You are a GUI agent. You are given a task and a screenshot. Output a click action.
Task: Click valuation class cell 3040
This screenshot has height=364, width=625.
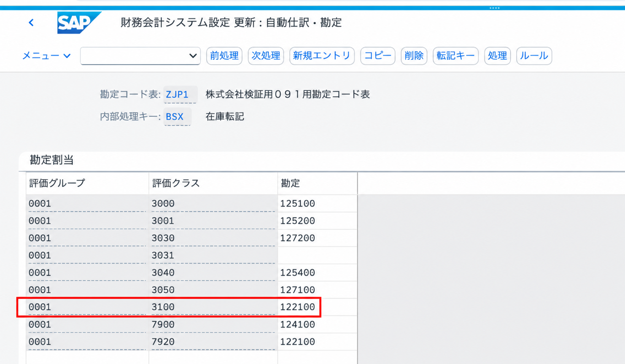(213, 273)
